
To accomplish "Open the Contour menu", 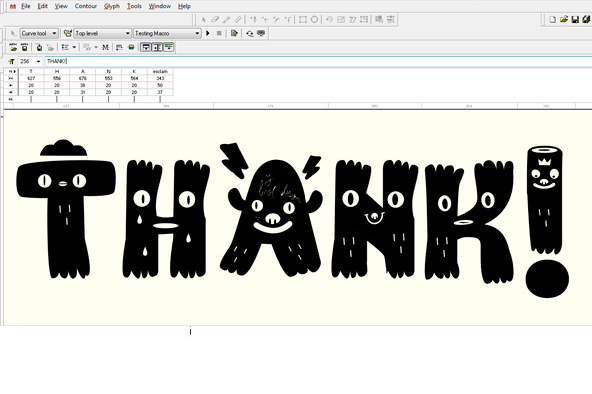I will 86,6.
